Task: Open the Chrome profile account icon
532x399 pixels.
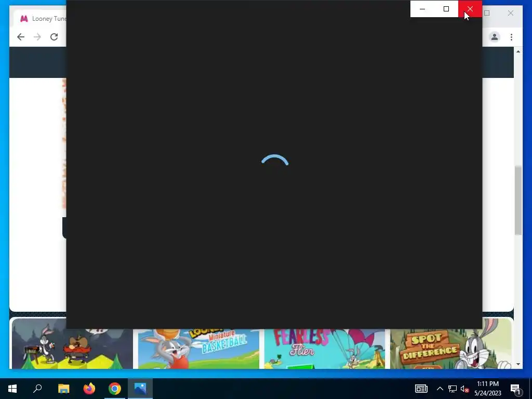Action: pyautogui.click(x=495, y=37)
